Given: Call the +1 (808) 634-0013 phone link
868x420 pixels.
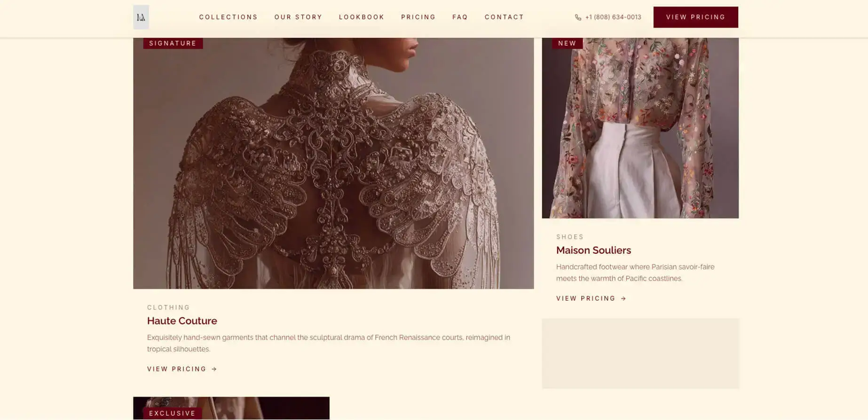Looking at the screenshot, I should (x=608, y=17).
